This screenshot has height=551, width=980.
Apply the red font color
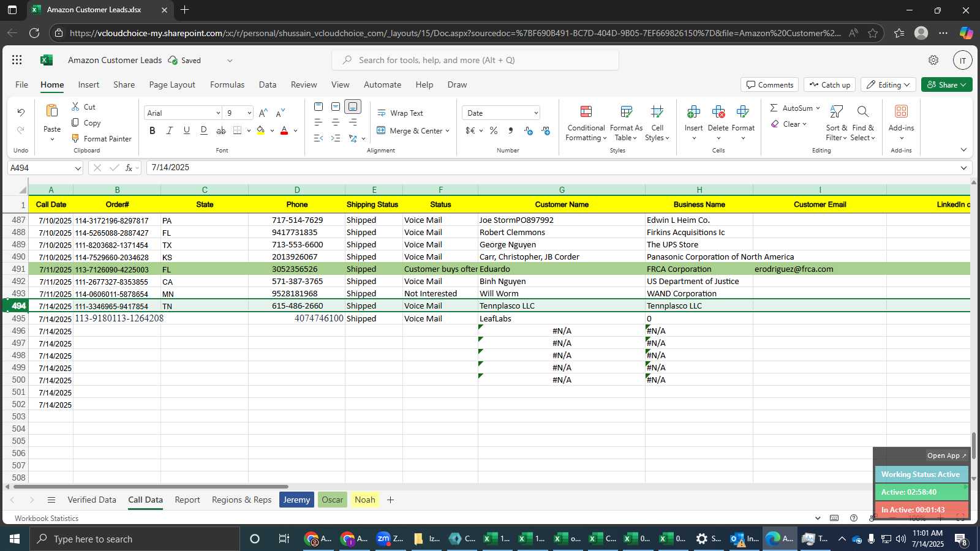coord(284,130)
